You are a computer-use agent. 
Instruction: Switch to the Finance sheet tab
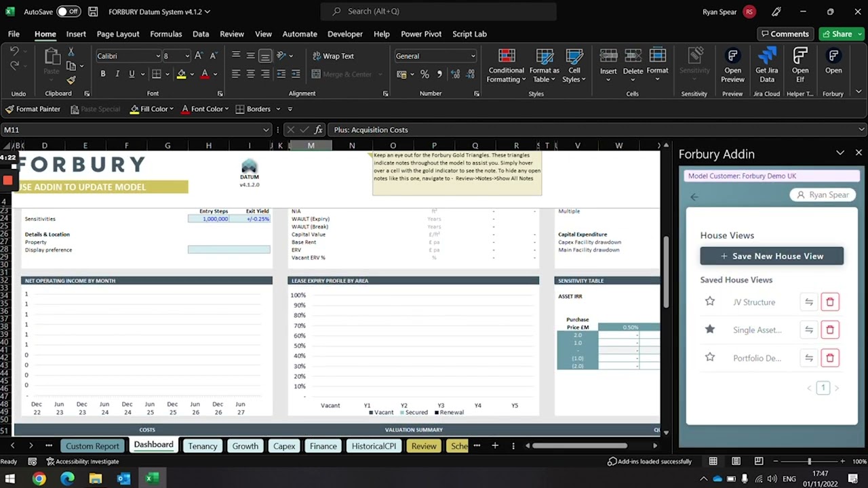pos(323,446)
